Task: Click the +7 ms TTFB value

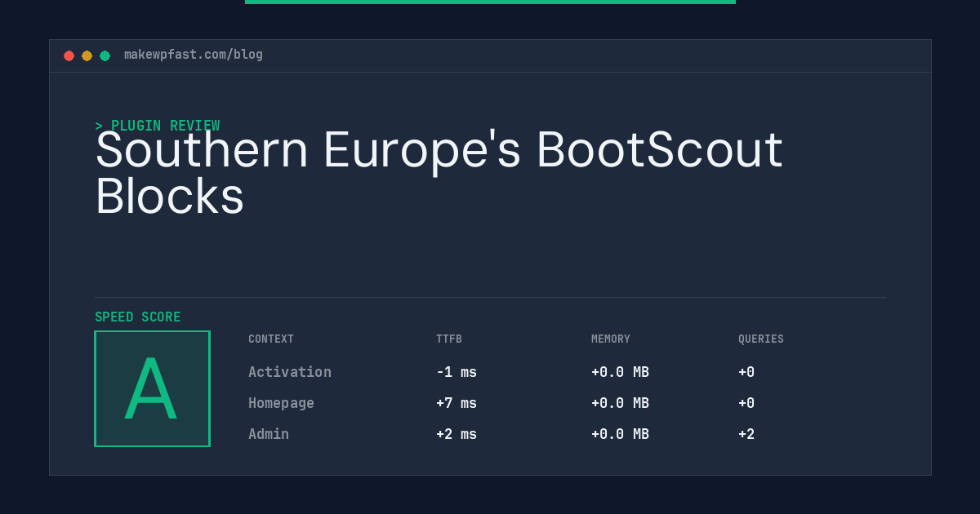Action: tap(457, 403)
